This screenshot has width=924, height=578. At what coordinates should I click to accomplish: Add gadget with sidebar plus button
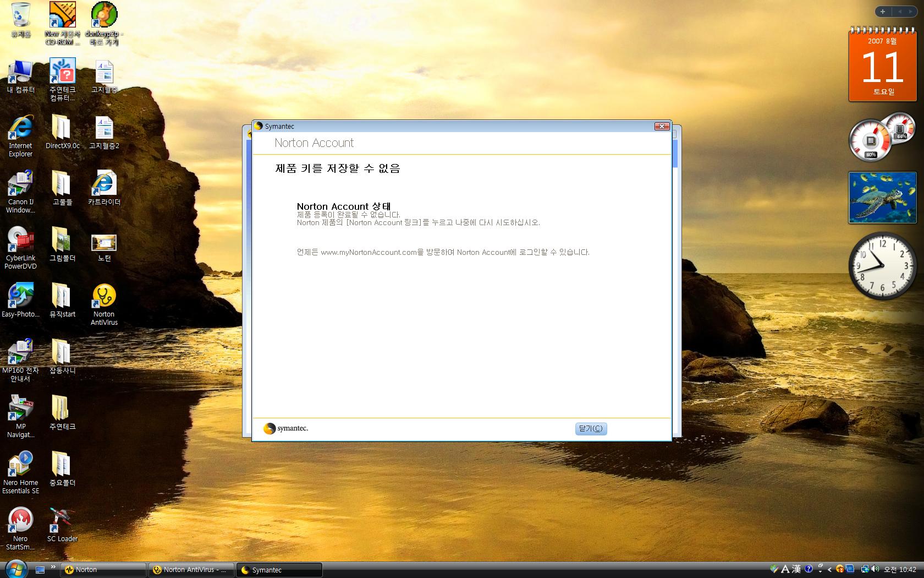(x=883, y=12)
